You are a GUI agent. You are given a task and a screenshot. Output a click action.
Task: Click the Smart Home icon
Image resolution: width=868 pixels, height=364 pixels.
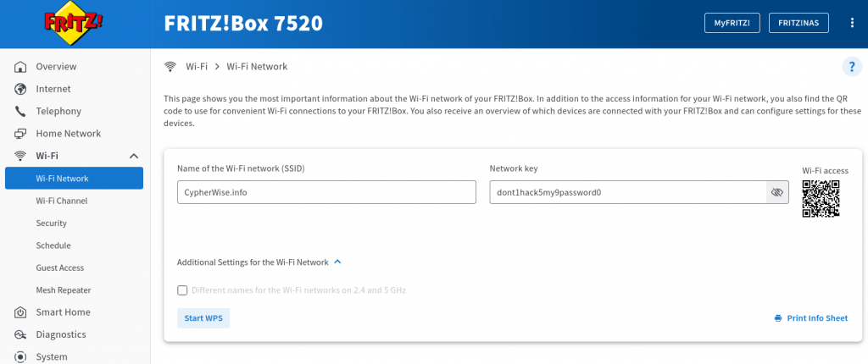coord(20,312)
